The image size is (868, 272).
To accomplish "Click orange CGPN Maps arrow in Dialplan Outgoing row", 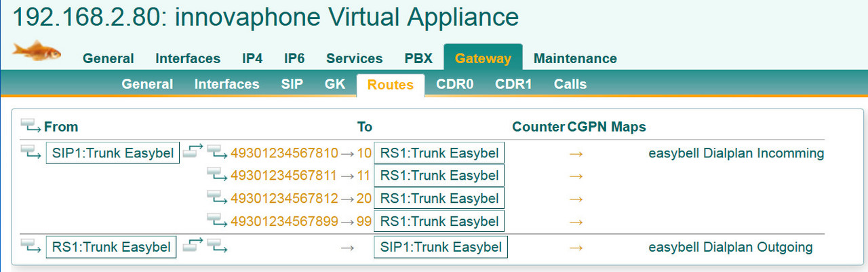I will point(576,248).
